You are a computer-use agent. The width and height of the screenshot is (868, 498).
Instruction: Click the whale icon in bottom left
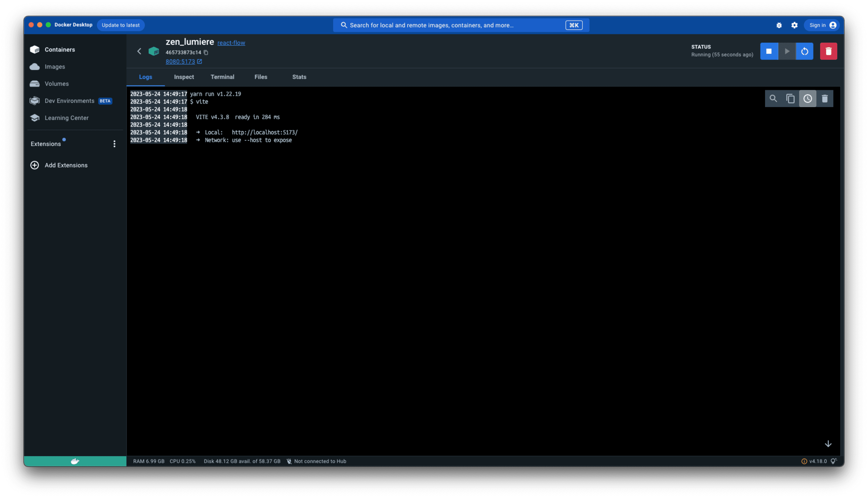tap(75, 461)
